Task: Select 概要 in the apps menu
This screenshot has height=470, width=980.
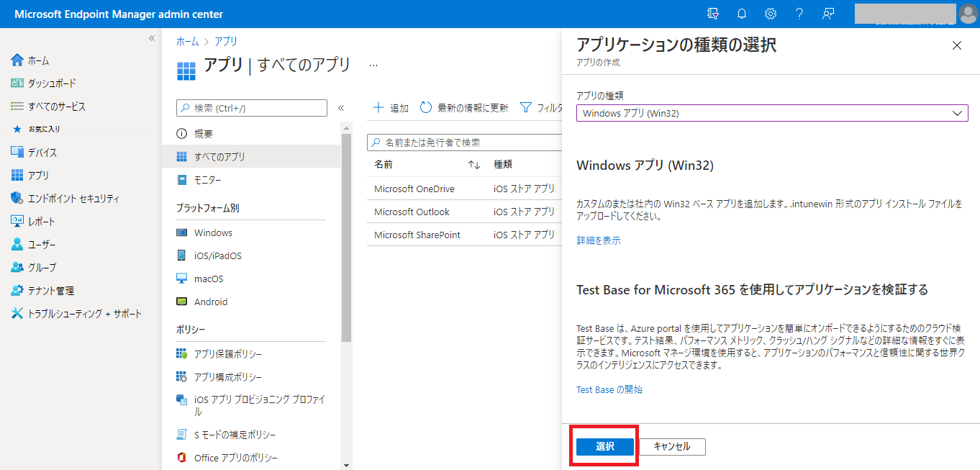Action: pyautogui.click(x=250, y=134)
